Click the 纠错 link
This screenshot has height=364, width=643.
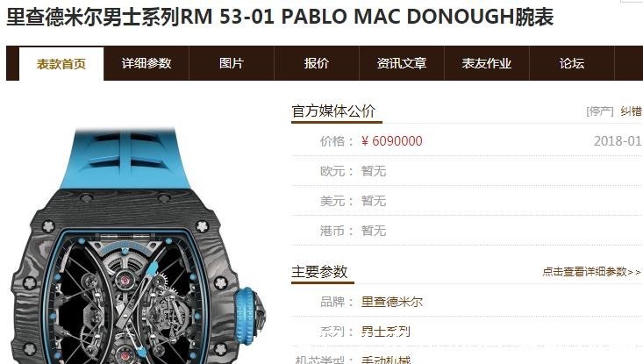coord(631,111)
